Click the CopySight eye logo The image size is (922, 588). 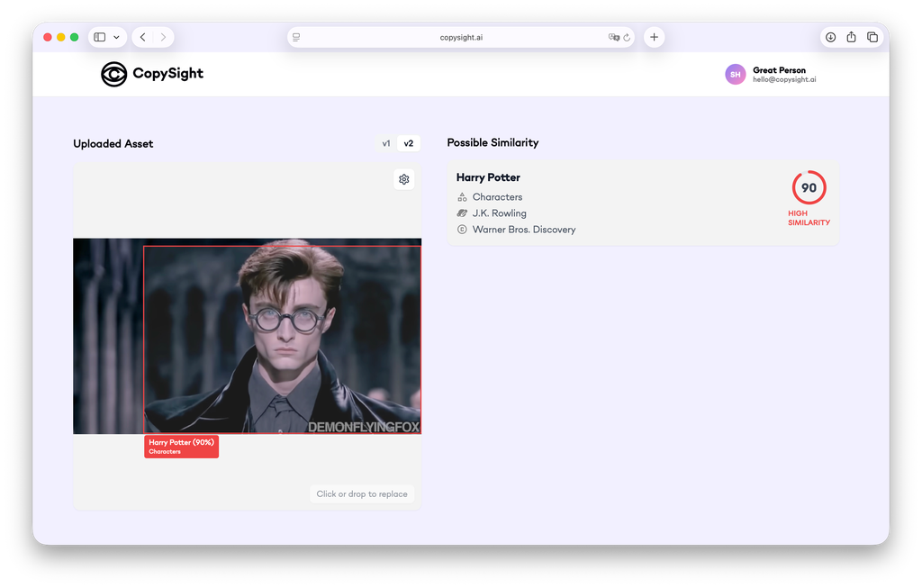pyautogui.click(x=114, y=74)
